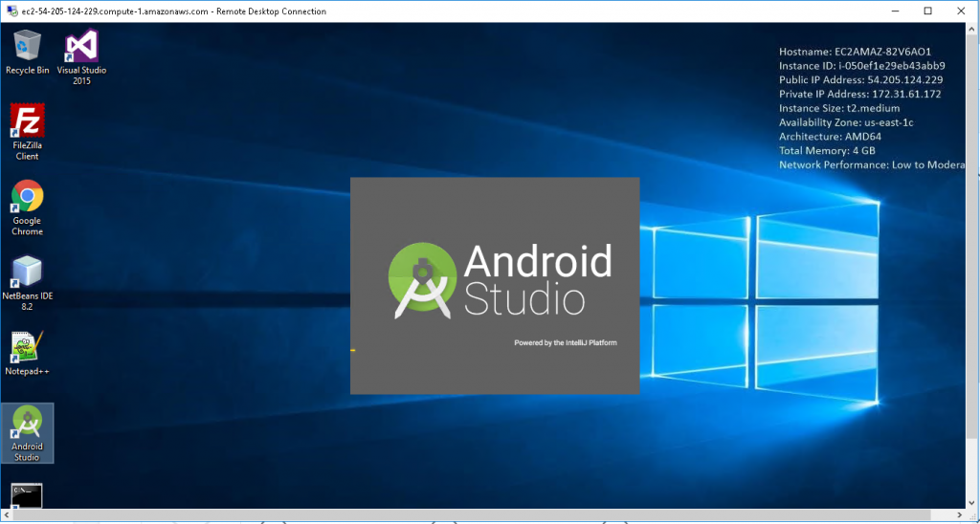980x524 pixels.
Task: Click the Android Studio logo on splash screen
Action: (419, 275)
